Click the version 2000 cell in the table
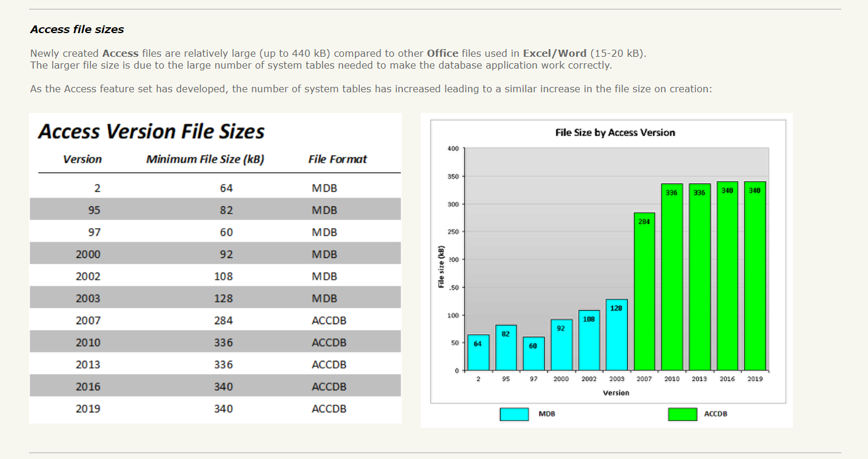The height and width of the screenshot is (459, 868). tap(88, 254)
